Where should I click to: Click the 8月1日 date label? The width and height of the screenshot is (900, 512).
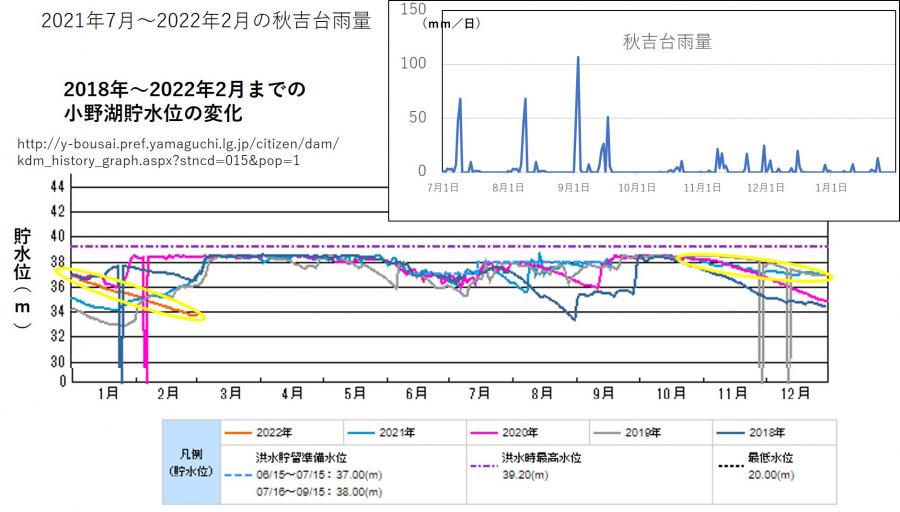508,188
